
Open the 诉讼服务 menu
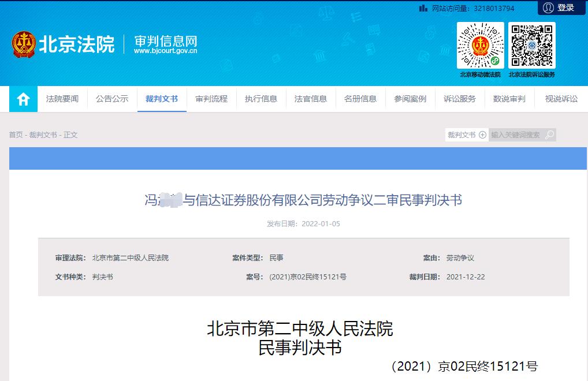pyautogui.click(x=460, y=99)
